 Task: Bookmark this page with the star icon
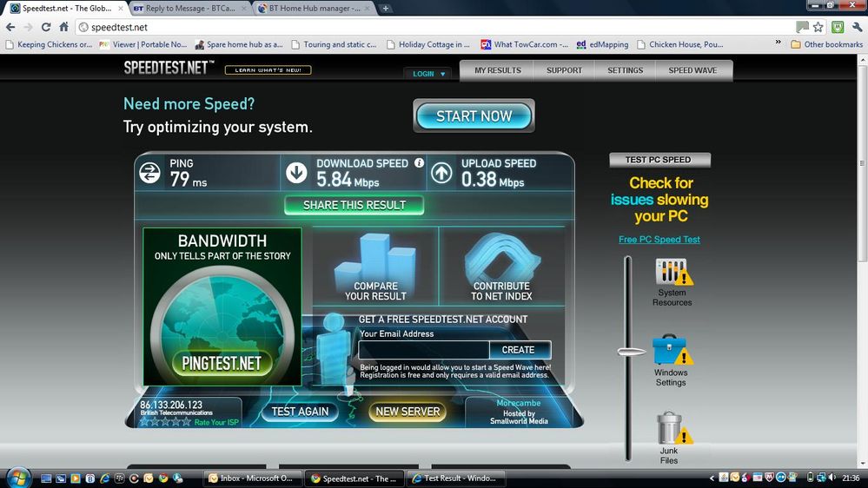(818, 27)
